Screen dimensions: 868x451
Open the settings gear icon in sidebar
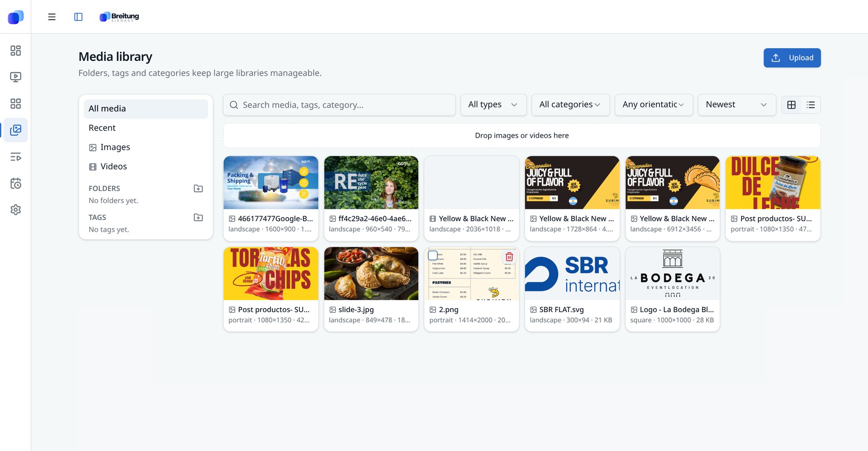(15, 210)
